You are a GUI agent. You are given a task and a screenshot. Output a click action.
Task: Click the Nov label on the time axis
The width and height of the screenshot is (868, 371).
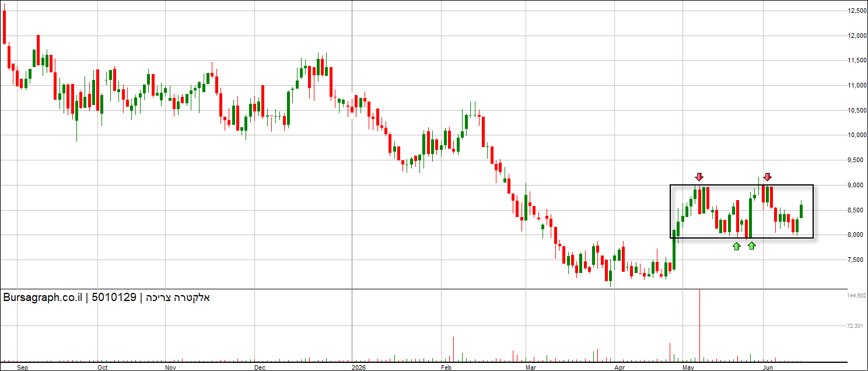[x=170, y=368]
